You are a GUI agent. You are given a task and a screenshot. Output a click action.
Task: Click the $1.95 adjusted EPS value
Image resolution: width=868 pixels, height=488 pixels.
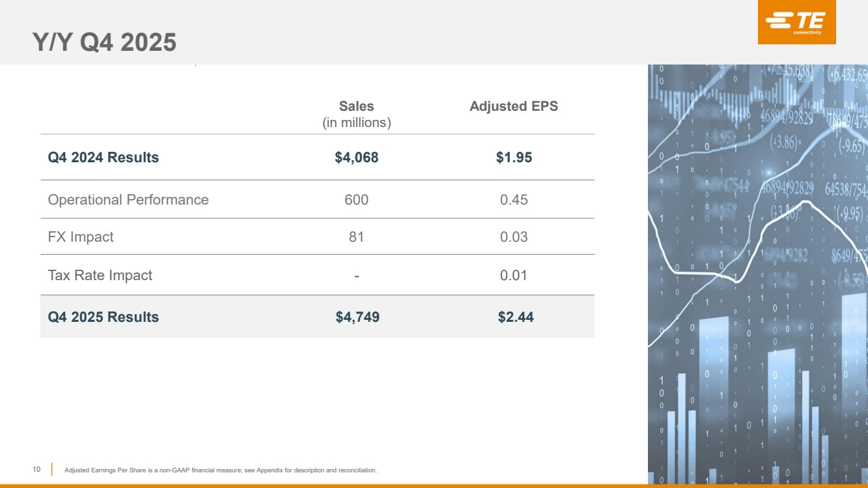pyautogui.click(x=513, y=157)
